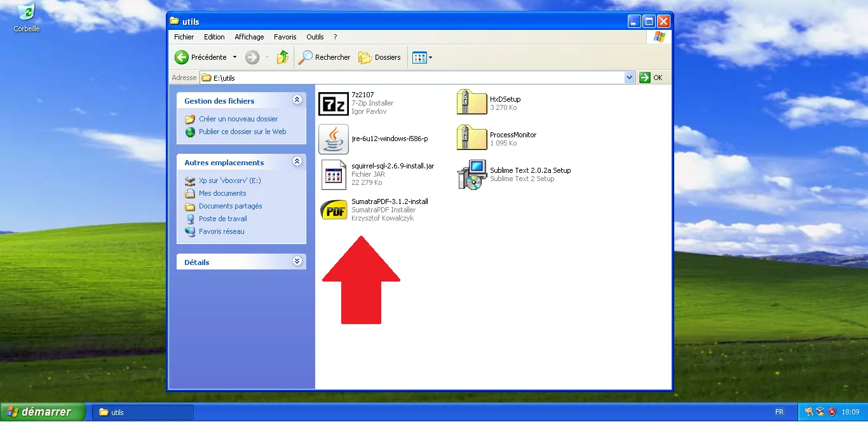This screenshot has height=422, width=868.
Task: Open the squirrel-sql-2.6.9-install JAR file
Action: (x=333, y=174)
